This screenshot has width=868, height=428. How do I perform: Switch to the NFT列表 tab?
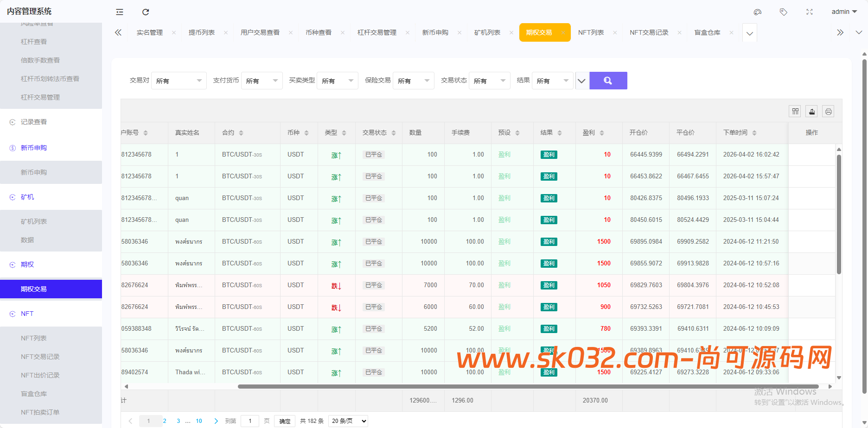592,32
